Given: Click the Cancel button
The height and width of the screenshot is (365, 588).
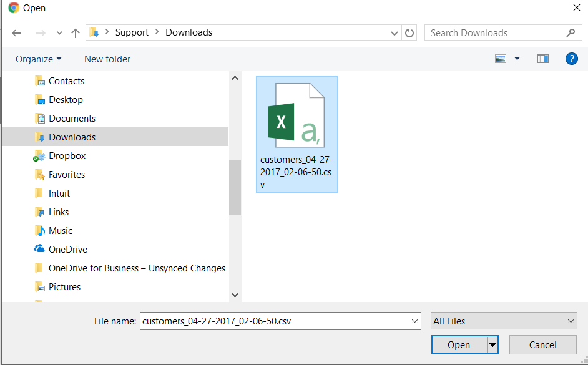Looking at the screenshot, I should point(542,345).
